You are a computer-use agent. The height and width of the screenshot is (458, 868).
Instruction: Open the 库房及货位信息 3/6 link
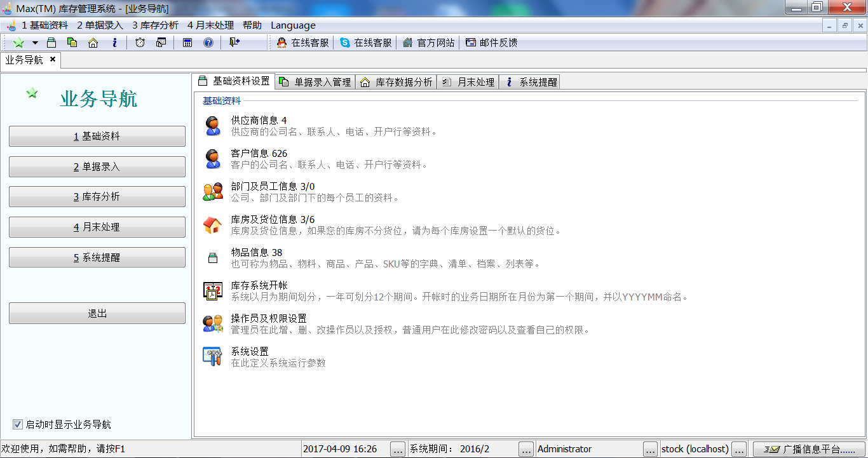coord(273,219)
